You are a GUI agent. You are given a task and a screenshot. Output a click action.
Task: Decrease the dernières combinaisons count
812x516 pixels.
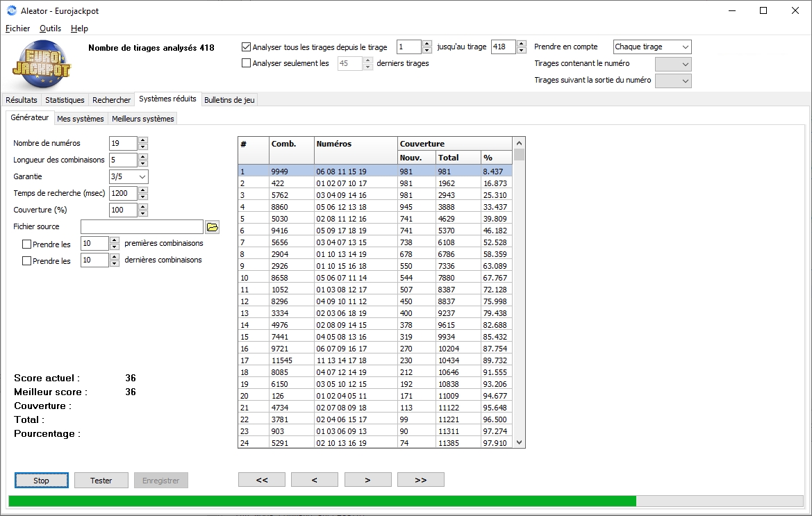pos(115,264)
